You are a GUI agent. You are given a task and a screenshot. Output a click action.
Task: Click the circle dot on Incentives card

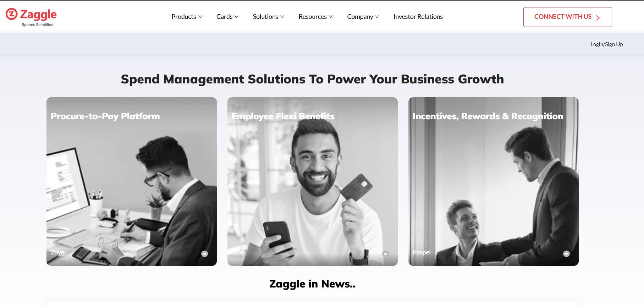(x=567, y=253)
